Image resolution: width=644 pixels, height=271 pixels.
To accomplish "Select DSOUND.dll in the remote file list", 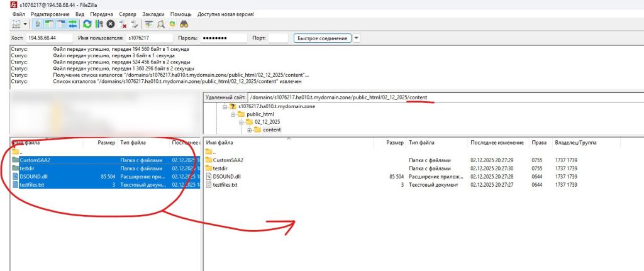I will (227, 176).
